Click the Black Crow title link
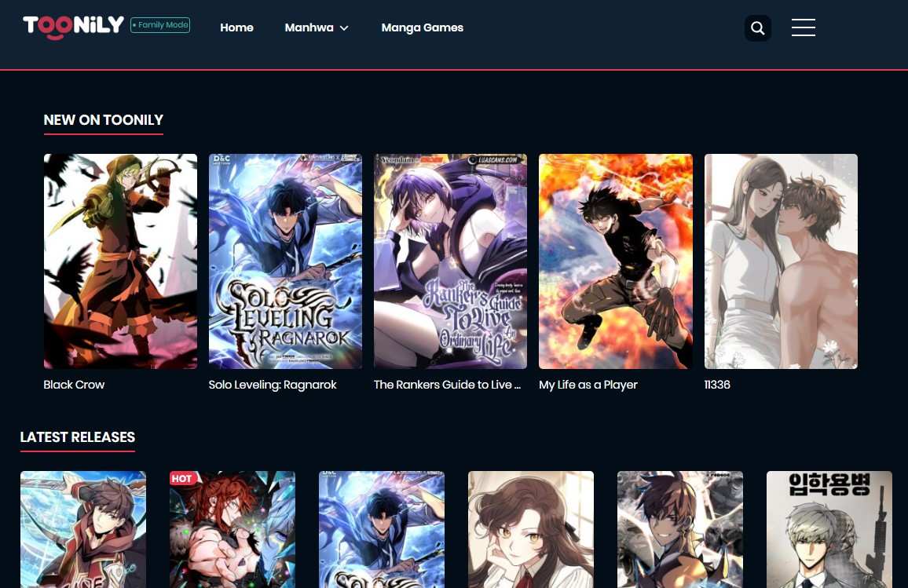908x588 pixels. click(x=74, y=385)
